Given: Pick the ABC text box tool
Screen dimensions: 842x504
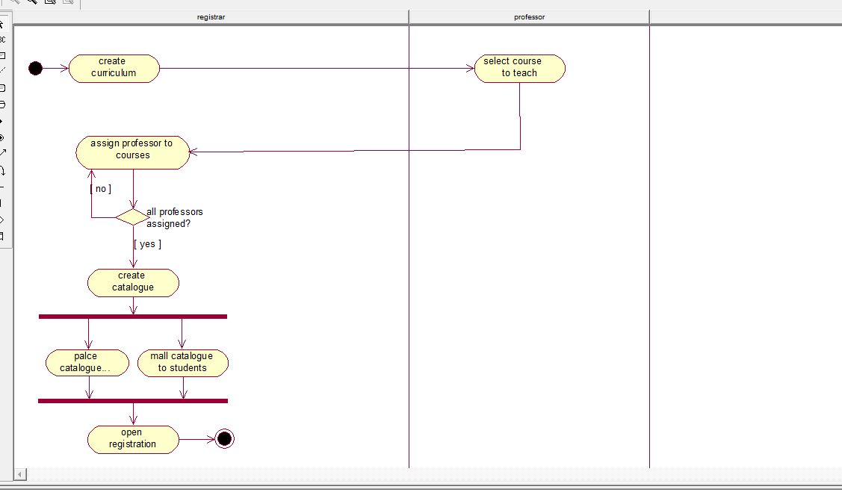Looking at the screenshot, I should 2,39.
